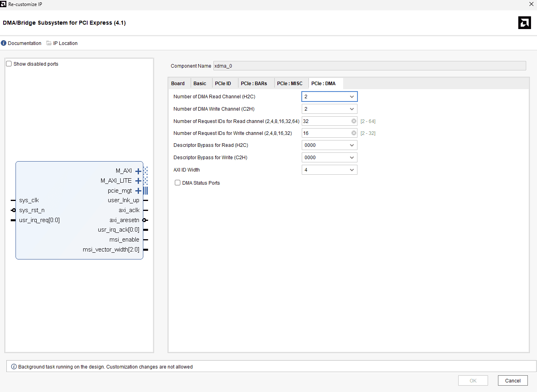Click the AMD logo icon
This screenshot has height=392, width=537.
[524, 23]
